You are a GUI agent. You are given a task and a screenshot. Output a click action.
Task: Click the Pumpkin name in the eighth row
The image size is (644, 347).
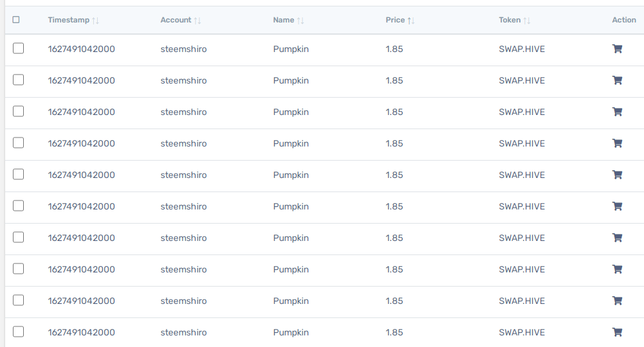click(291, 269)
